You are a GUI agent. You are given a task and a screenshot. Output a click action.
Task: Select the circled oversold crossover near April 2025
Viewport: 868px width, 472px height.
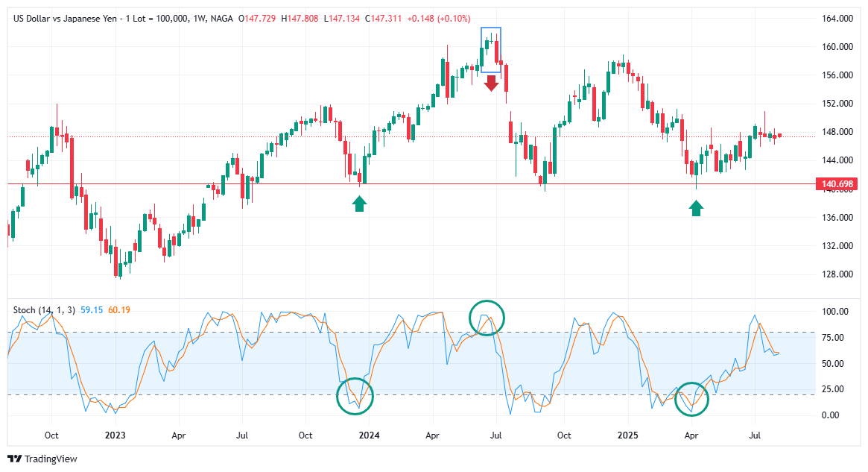tap(692, 397)
